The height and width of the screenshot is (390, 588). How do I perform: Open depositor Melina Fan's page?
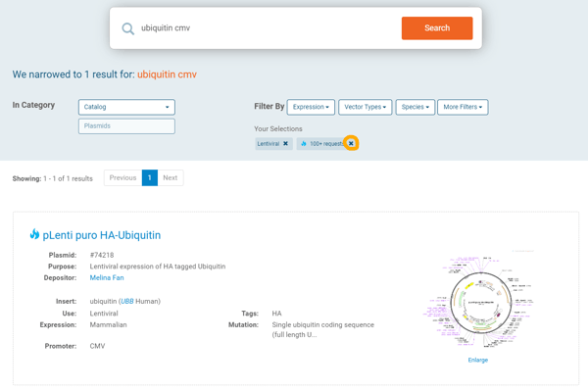tap(107, 278)
